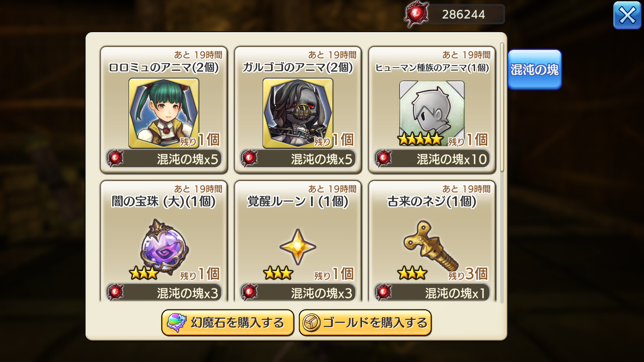
Task: Select the golden 古来のネジ screw icon
Action: click(431, 245)
